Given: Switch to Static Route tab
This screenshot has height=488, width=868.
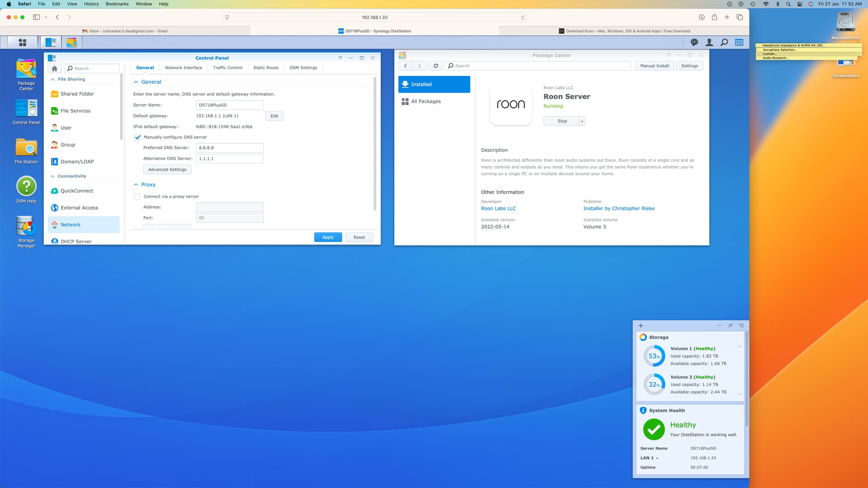Looking at the screenshot, I should (266, 68).
